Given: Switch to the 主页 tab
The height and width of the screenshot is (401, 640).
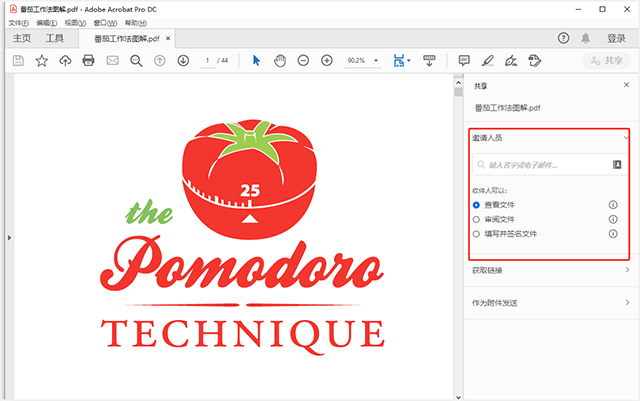Looking at the screenshot, I should click(x=22, y=38).
